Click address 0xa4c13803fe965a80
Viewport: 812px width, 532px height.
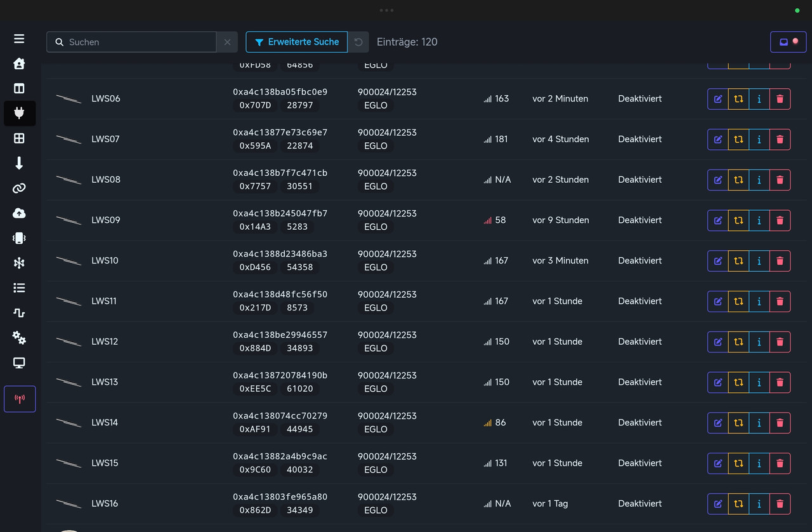click(280, 497)
